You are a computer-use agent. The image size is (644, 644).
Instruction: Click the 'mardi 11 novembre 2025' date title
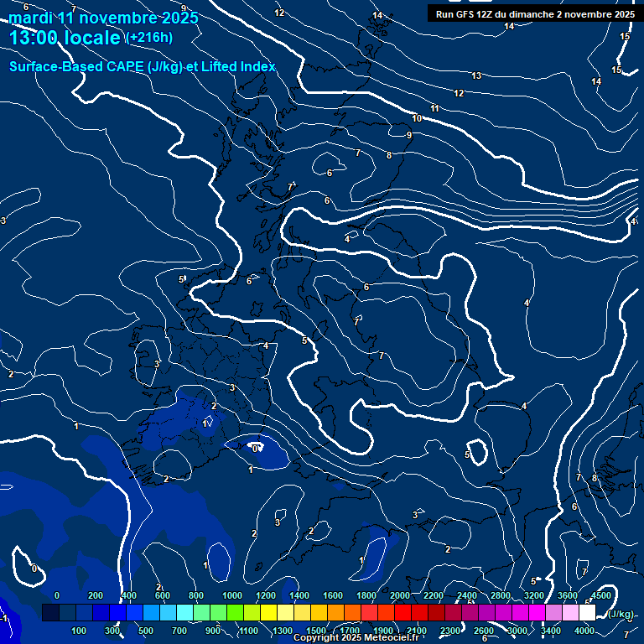click(103, 18)
